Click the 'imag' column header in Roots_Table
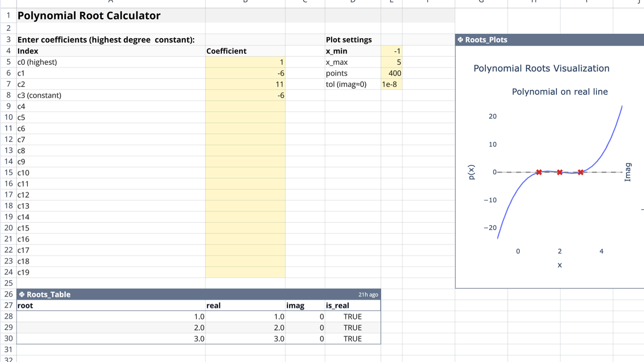 305,306
